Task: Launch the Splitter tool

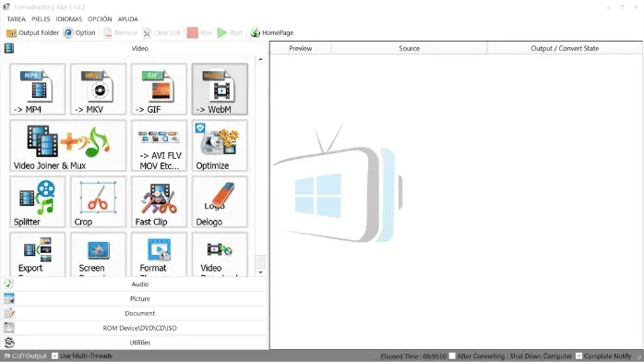Action: point(38,201)
